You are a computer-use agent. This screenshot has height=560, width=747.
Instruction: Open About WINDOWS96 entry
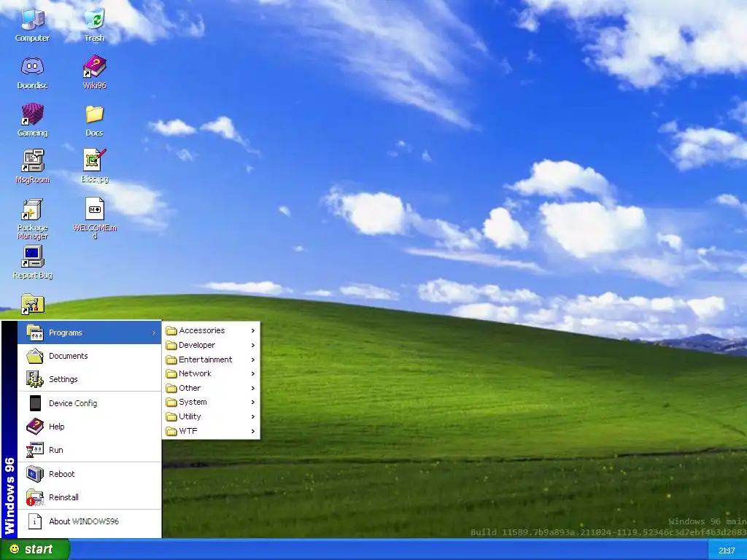[x=90, y=521]
